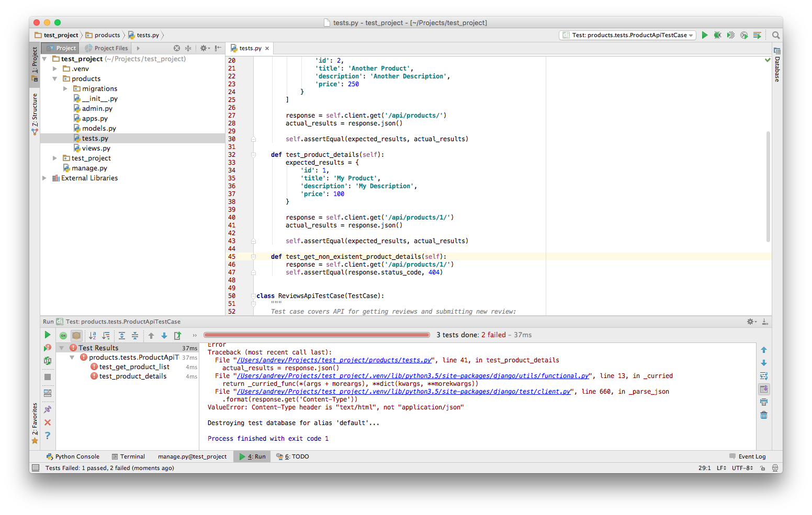This screenshot has width=812, height=515.
Task: Switch to the Project Files tab
Action: pyautogui.click(x=106, y=48)
